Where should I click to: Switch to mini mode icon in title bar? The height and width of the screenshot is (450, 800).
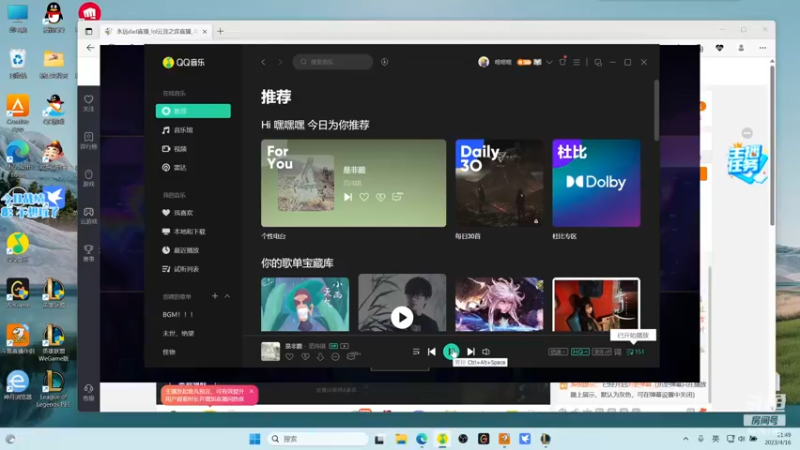(598, 62)
